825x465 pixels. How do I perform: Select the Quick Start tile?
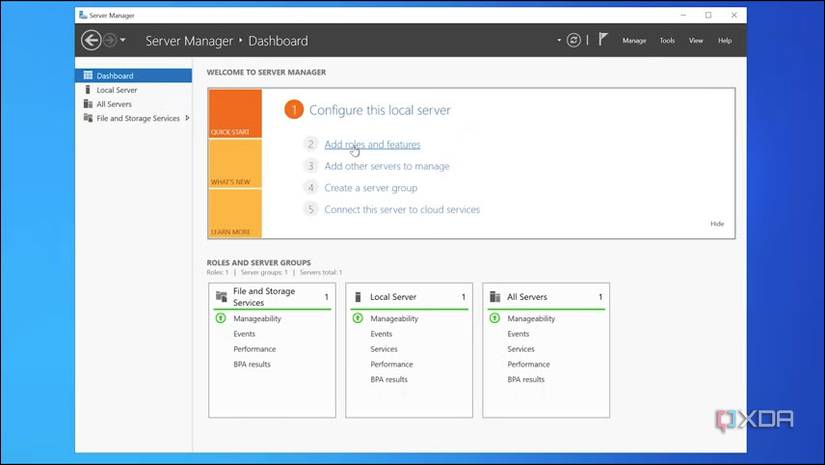click(235, 114)
